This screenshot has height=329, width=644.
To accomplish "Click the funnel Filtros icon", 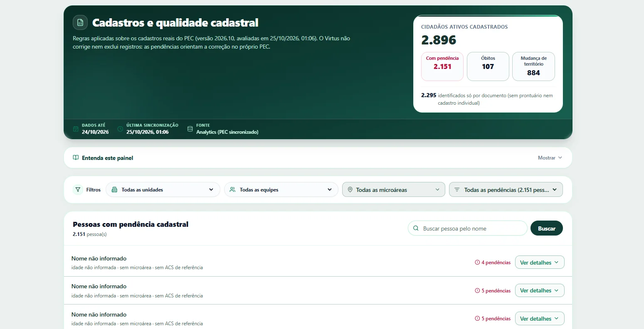I will [78, 190].
